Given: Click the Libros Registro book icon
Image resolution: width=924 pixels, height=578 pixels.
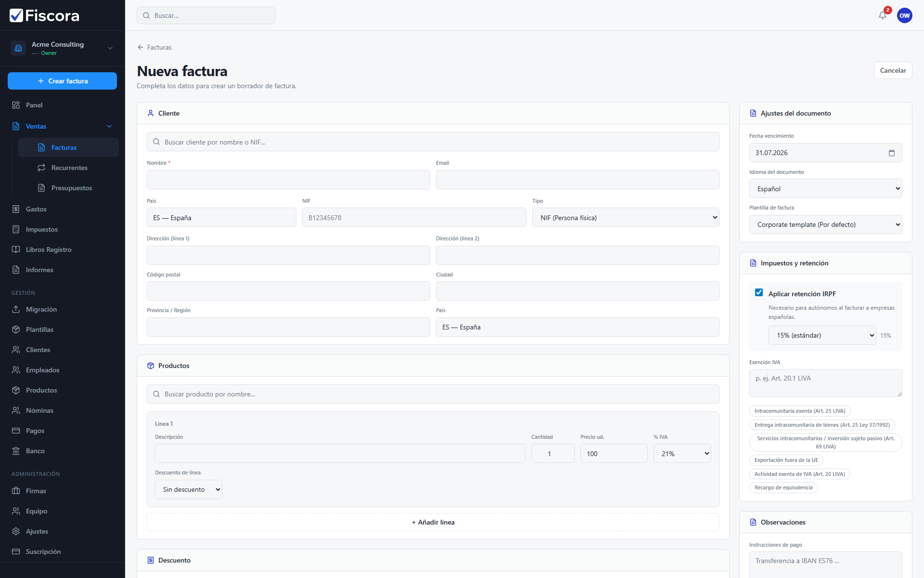Looking at the screenshot, I should click(16, 250).
